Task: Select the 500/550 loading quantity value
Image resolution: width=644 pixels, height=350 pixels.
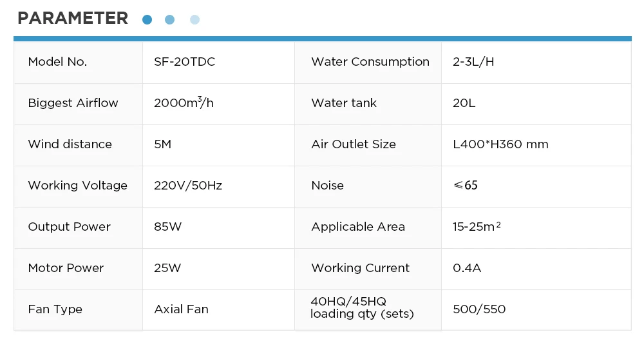Action: point(479,309)
